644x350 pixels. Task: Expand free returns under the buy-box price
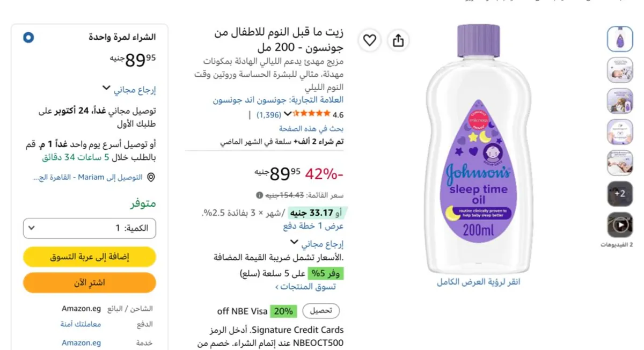(x=129, y=89)
